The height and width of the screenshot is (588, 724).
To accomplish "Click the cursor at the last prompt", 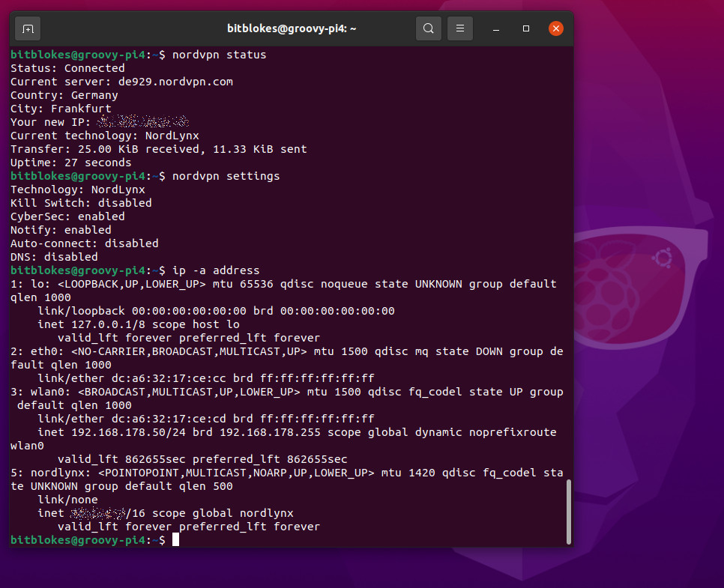I will (x=175, y=540).
